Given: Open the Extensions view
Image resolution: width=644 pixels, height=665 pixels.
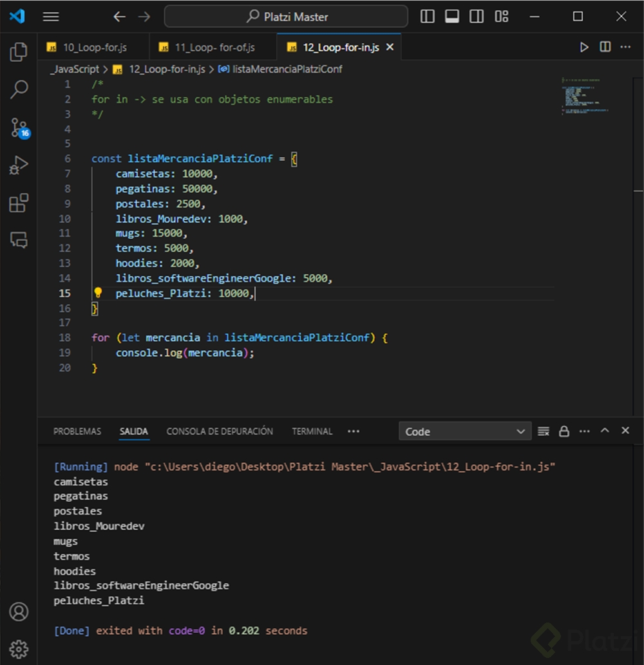Looking at the screenshot, I should pyautogui.click(x=19, y=203).
